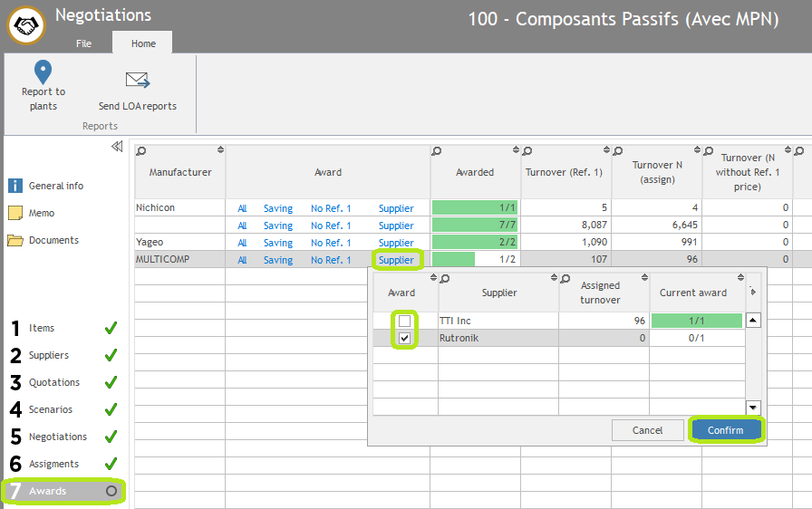Collapse the left sidebar panel

pos(117,147)
